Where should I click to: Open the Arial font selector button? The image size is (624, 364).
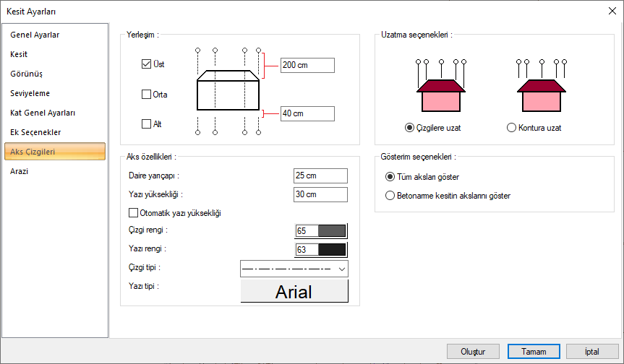[x=294, y=291]
